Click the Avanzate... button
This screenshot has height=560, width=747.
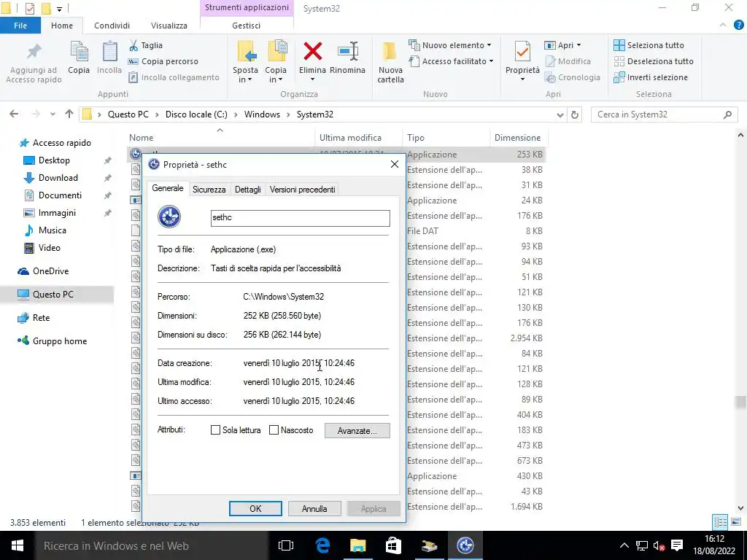[357, 430]
